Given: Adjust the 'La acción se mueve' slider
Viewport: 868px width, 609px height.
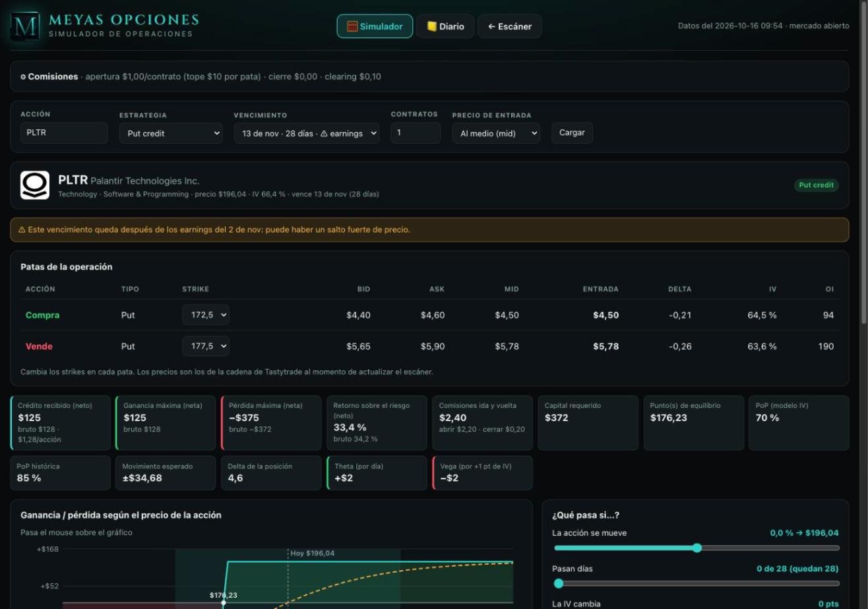Looking at the screenshot, I should pyautogui.click(x=697, y=548).
